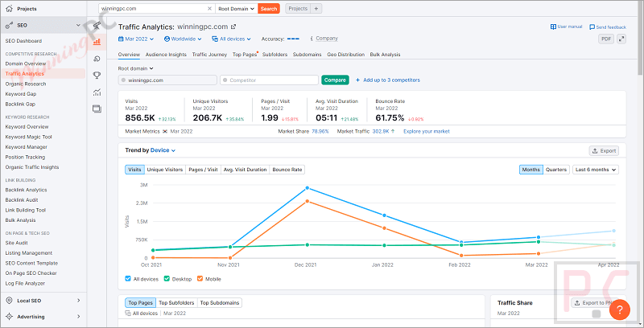The width and height of the screenshot is (644, 328).
Task: Toggle the All devices checkbox in legend
Action: (128, 279)
